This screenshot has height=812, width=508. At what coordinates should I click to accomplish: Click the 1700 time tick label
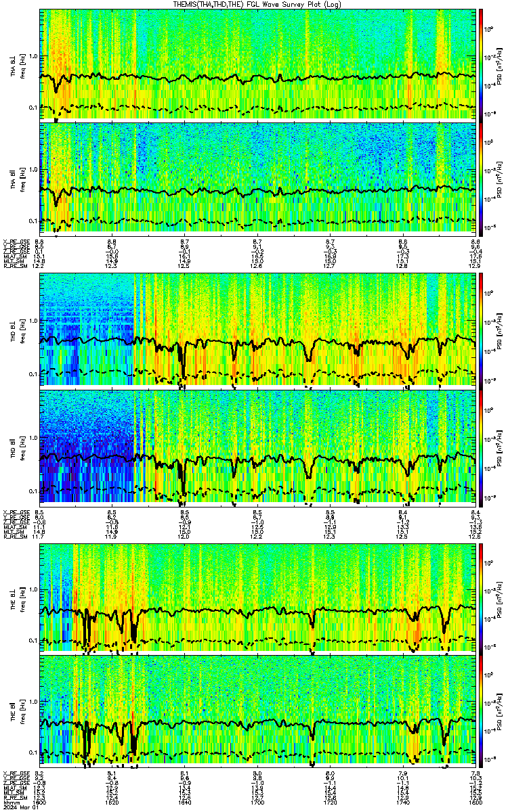[x=257, y=801]
